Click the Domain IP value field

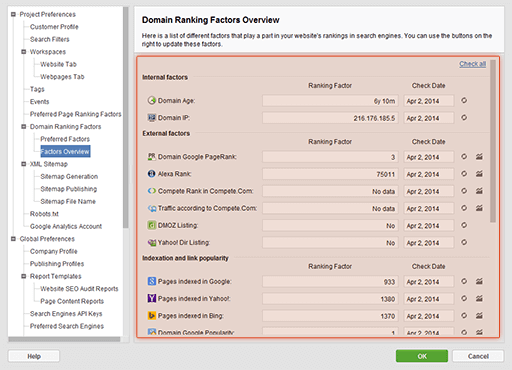coord(330,118)
